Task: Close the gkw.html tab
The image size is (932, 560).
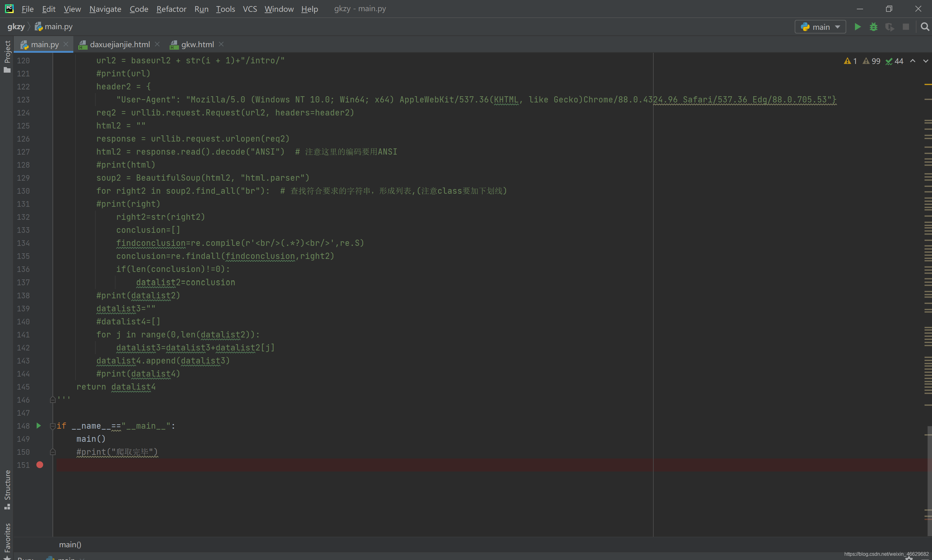Action: tap(221, 44)
